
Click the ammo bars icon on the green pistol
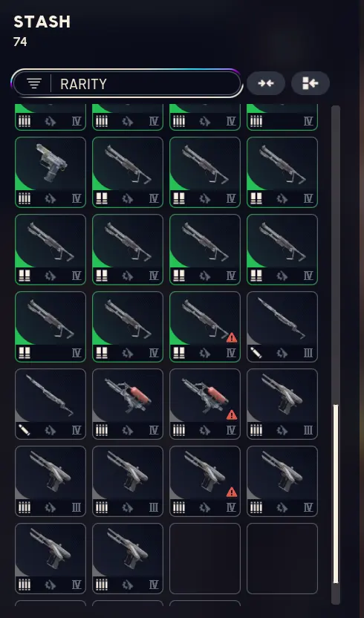[25, 198]
